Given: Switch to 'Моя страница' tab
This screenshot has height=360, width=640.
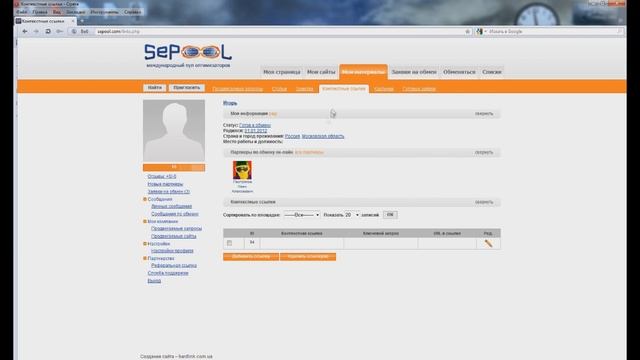Looking at the screenshot, I should point(282,72).
